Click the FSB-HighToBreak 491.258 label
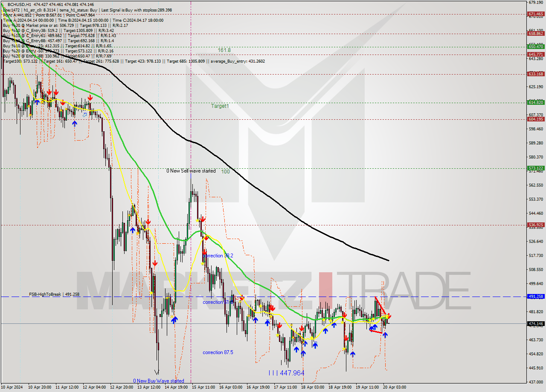The height and width of the screenshot is (392, 546). point(54,294)
